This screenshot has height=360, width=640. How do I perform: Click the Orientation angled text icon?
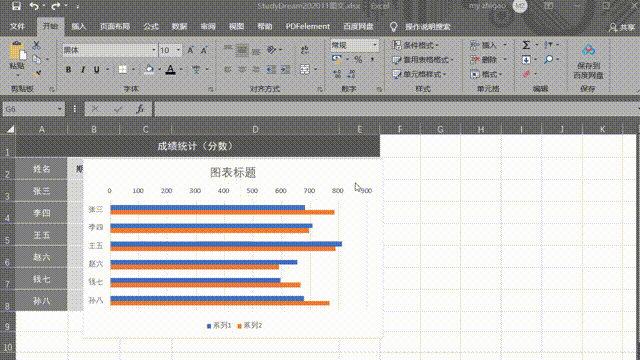tap(271, 50)
